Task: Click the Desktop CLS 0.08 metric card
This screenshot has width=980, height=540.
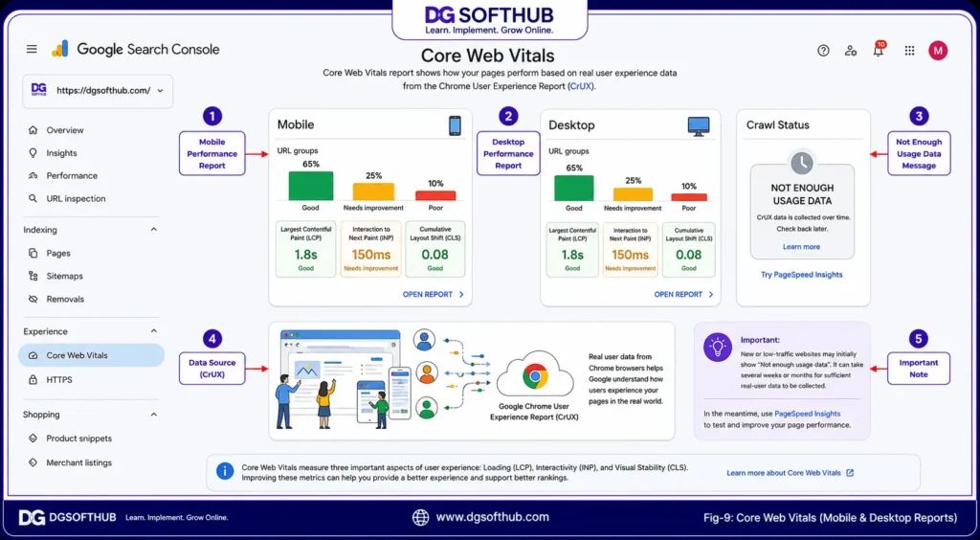Action: click(x=689, y=249)
